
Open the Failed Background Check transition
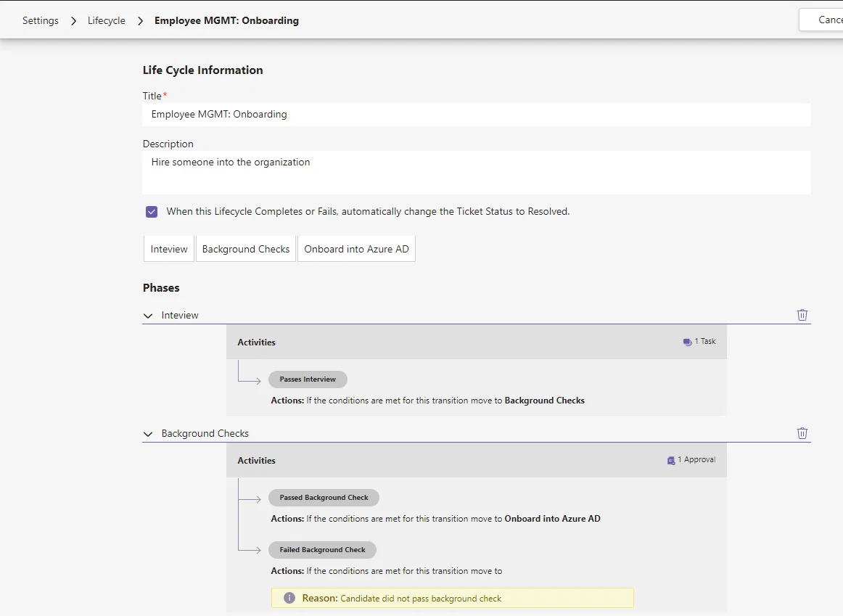(322, 549)
